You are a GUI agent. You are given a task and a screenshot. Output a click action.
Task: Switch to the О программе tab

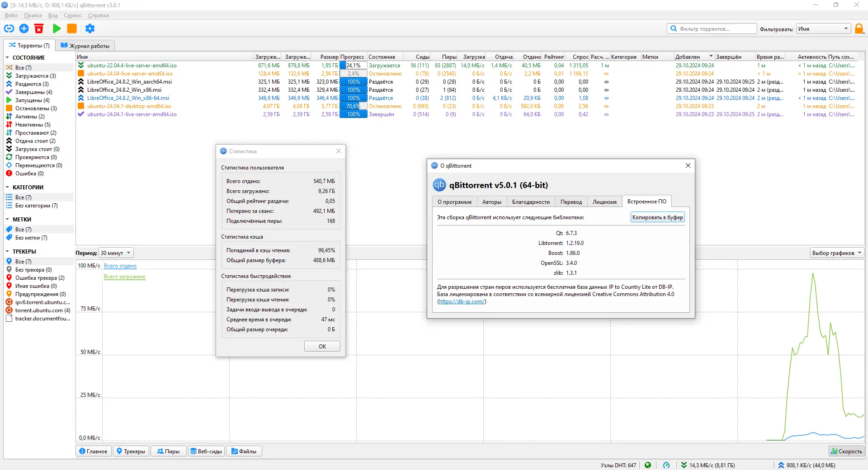pos(454,202)
